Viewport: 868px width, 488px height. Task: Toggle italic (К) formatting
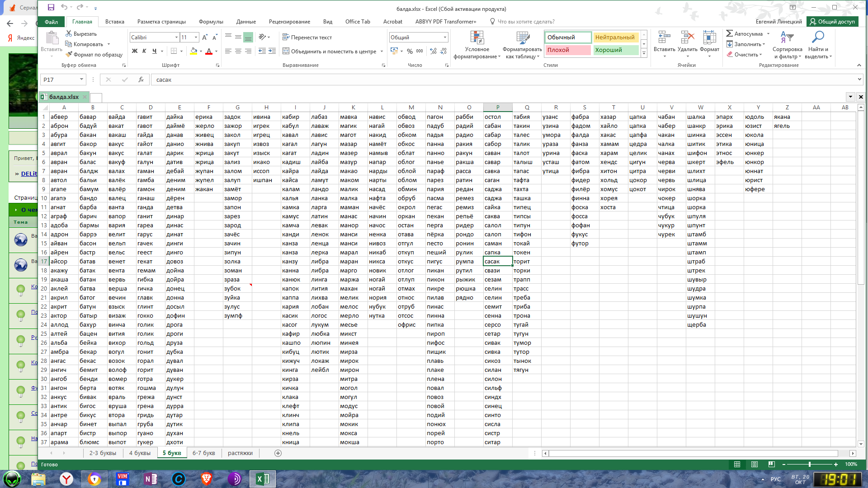coord(144,51)
